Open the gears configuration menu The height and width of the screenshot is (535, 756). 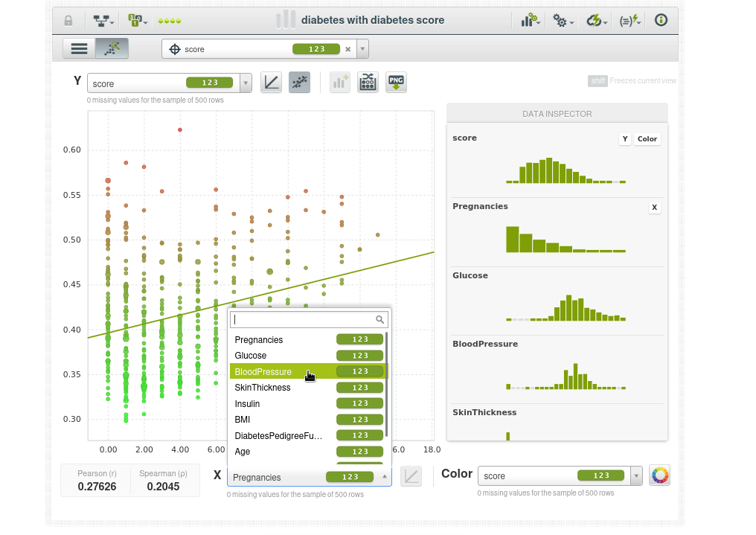tap(563, 21)
